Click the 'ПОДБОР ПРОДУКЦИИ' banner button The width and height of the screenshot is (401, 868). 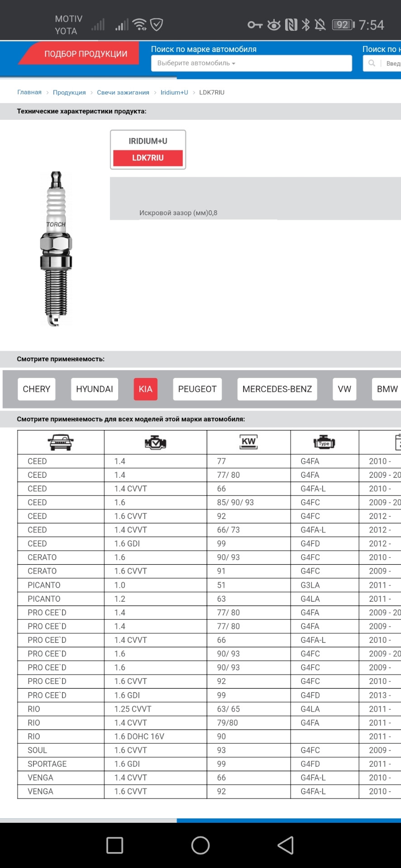click(79, 54)
